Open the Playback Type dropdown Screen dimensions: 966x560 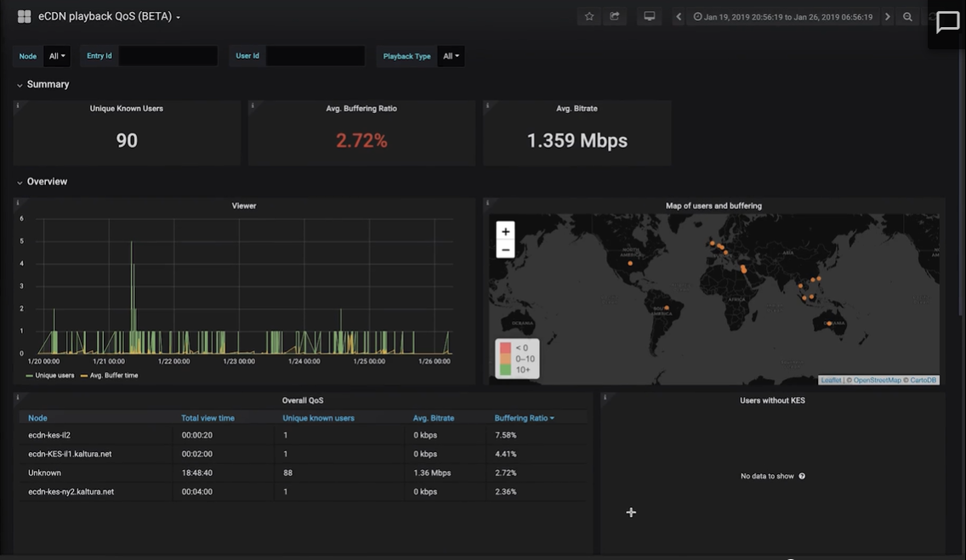click(451, 56)
